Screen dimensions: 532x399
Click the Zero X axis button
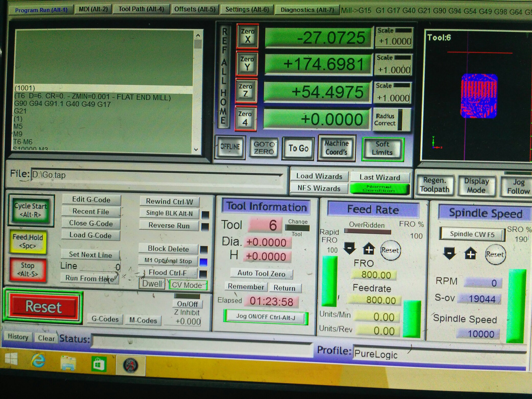point(247,36)
